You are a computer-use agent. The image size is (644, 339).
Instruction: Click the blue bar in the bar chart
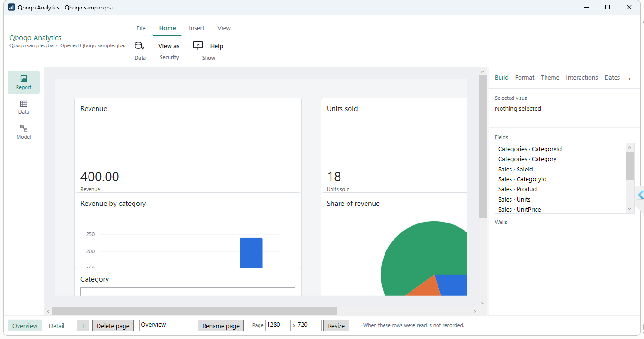[251, 253]
